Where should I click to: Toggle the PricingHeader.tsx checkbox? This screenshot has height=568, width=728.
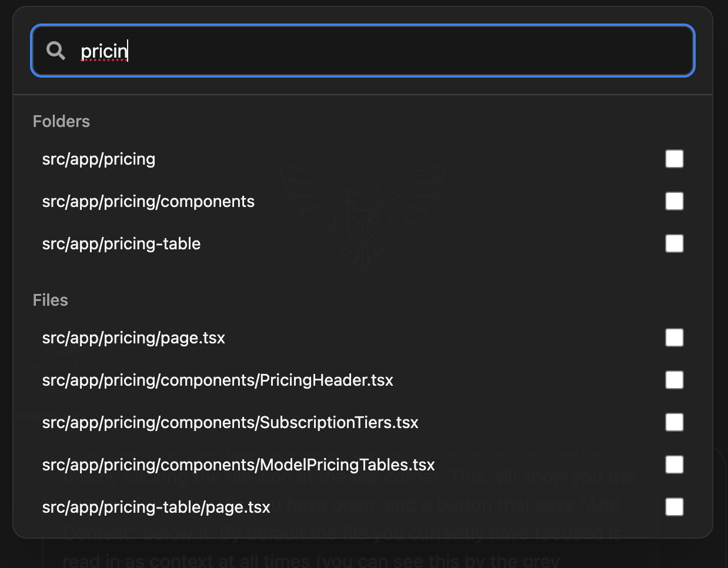(x=674, y=380)
